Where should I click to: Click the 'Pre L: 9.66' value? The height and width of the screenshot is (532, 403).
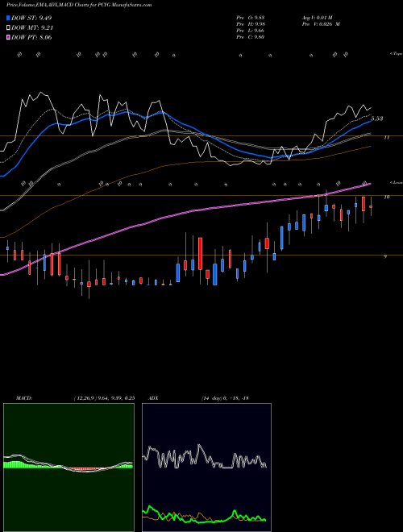point(251,31)
